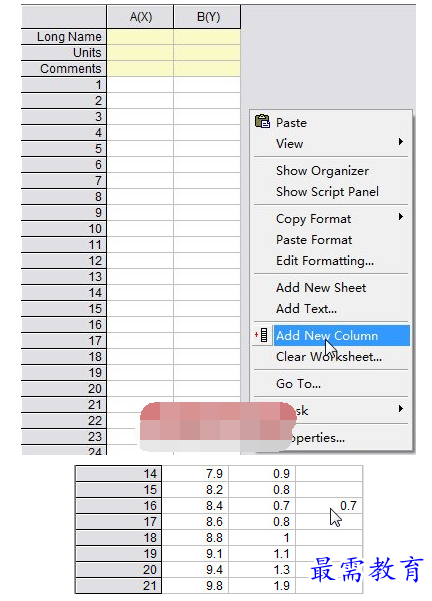The image size is (432, 601).
Task: Choose Paste Format menu item
Action: coord(314,240)
